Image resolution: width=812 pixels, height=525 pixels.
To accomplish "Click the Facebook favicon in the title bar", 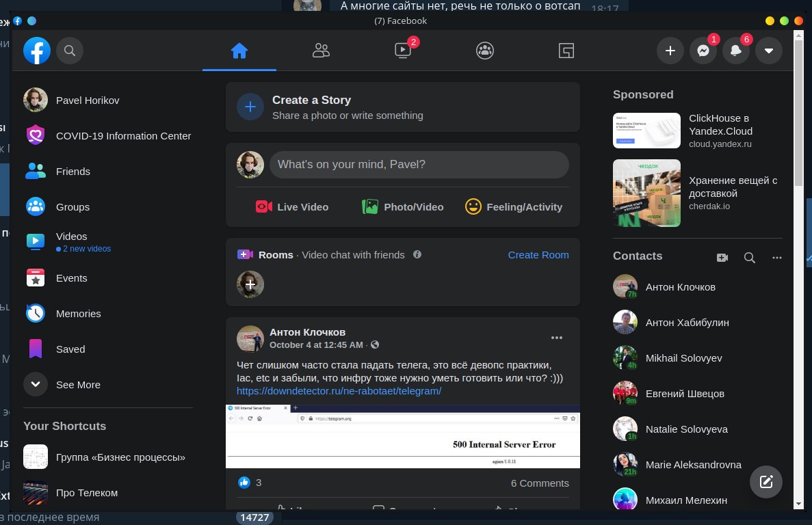I will coord(18,21).
